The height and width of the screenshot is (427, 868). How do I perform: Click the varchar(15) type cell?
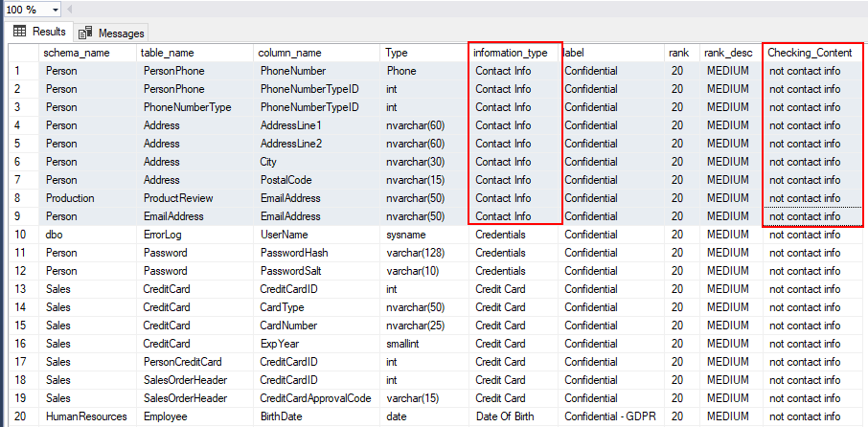point(424,398)
